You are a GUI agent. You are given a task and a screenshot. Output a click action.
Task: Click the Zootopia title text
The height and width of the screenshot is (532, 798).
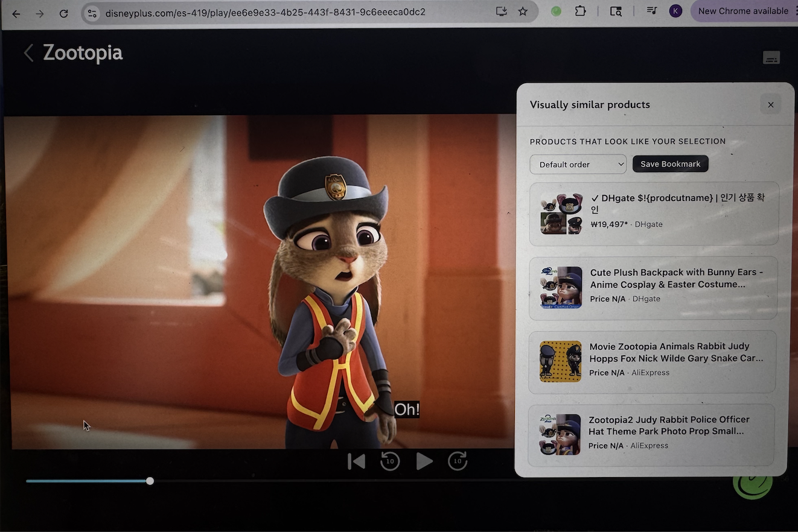coord(83,53)
